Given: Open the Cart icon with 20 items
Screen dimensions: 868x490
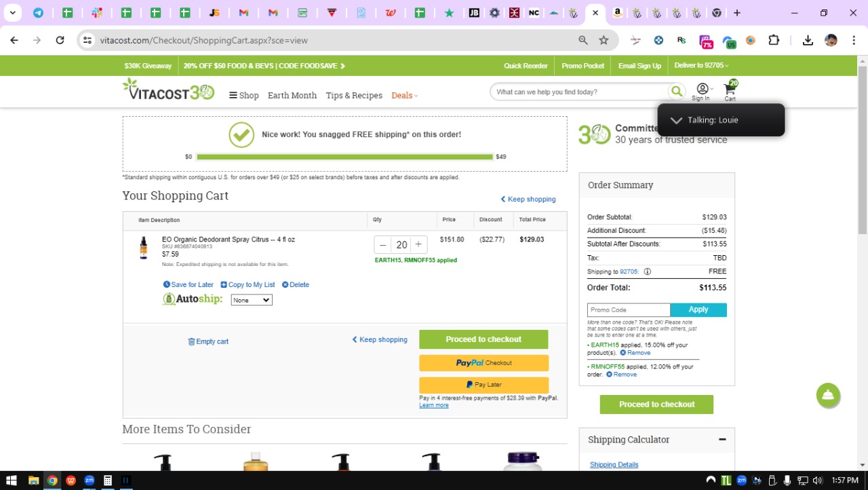Looking at the screenshot, I should coord(730,90).
